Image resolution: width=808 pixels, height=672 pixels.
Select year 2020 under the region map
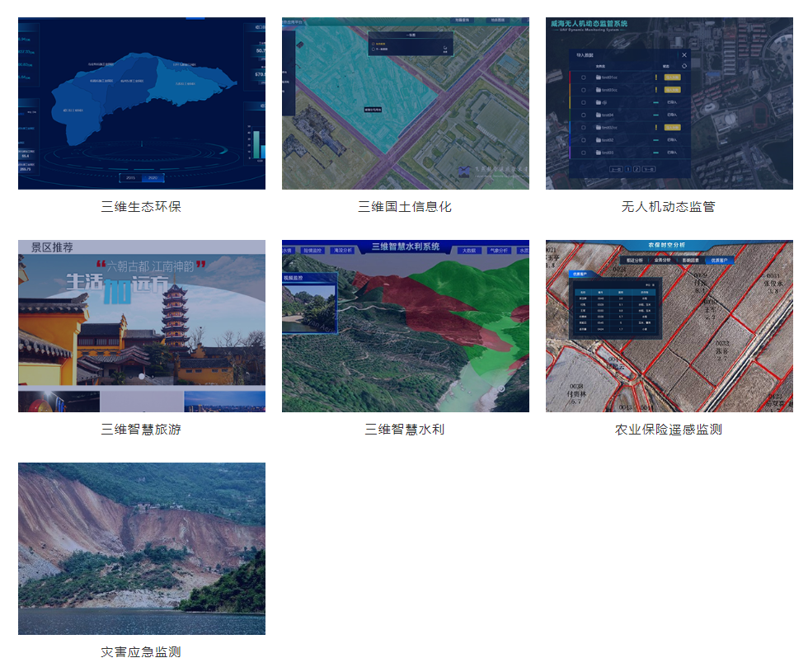pyautogui.click(x=153, y=177)
